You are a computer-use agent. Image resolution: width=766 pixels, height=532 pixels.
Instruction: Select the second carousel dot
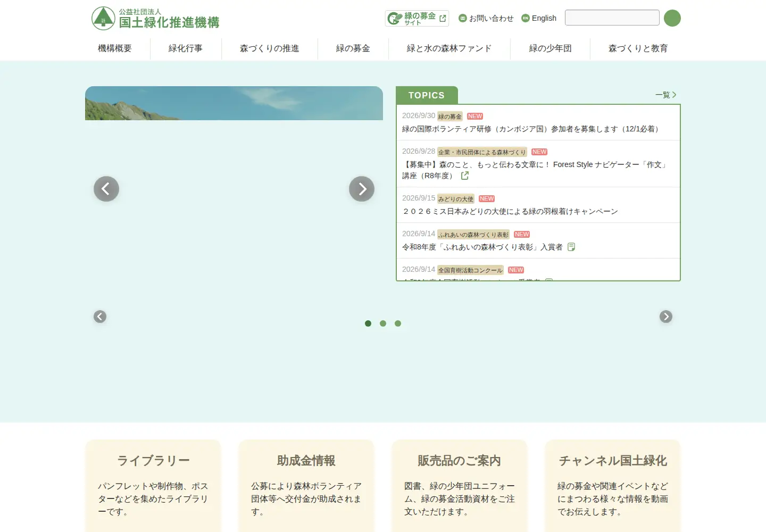[x=383, y=323]
